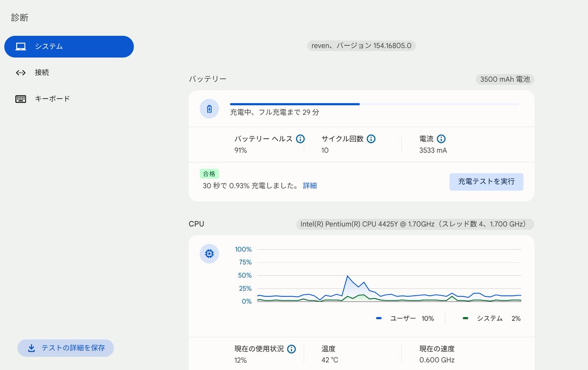Screen dimensions: 588x370
Task: Click the 充電中、フル充電まで 29 分 text
Action: point(275,112)
